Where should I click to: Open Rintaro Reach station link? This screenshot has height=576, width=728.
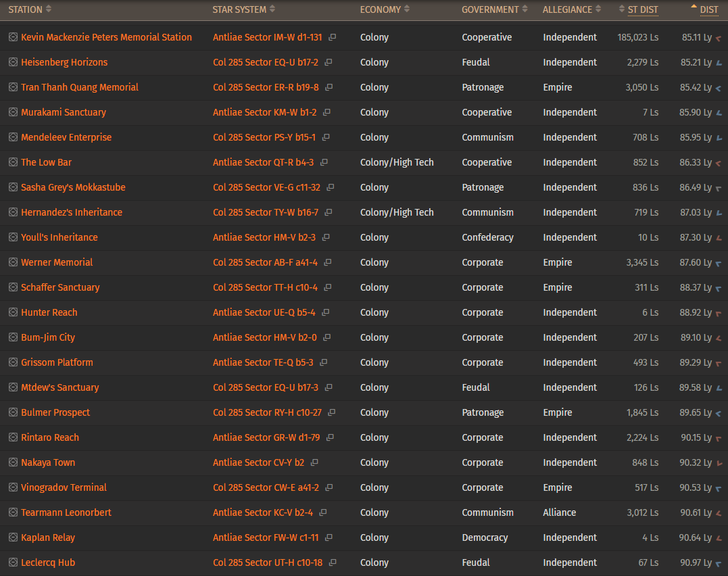50,437
